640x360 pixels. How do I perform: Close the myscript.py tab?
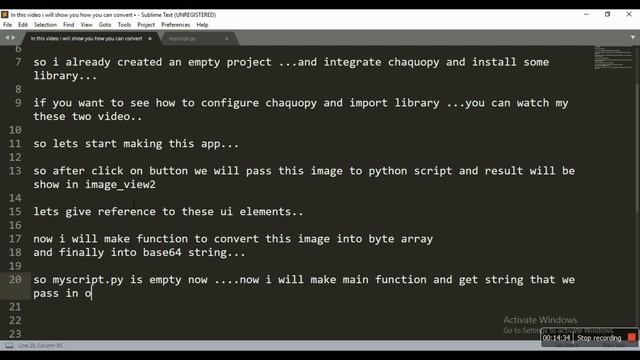tap(227, 39)
